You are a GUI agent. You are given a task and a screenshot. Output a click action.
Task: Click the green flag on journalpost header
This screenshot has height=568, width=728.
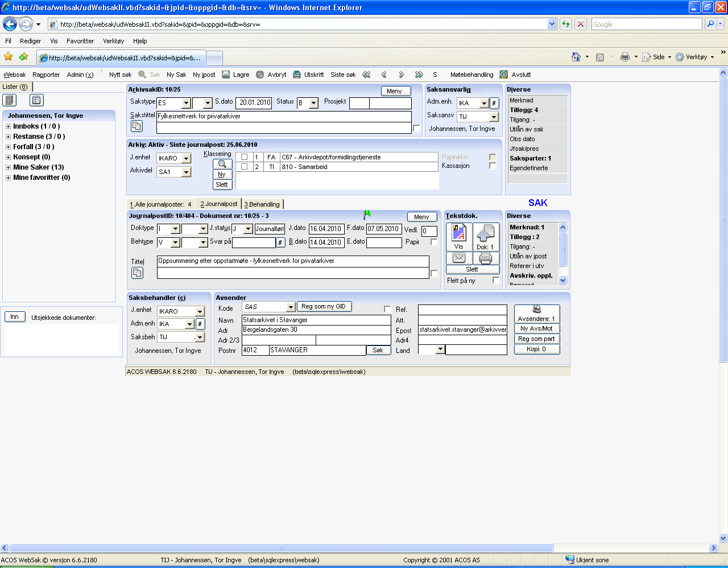[x=367, y=215]
